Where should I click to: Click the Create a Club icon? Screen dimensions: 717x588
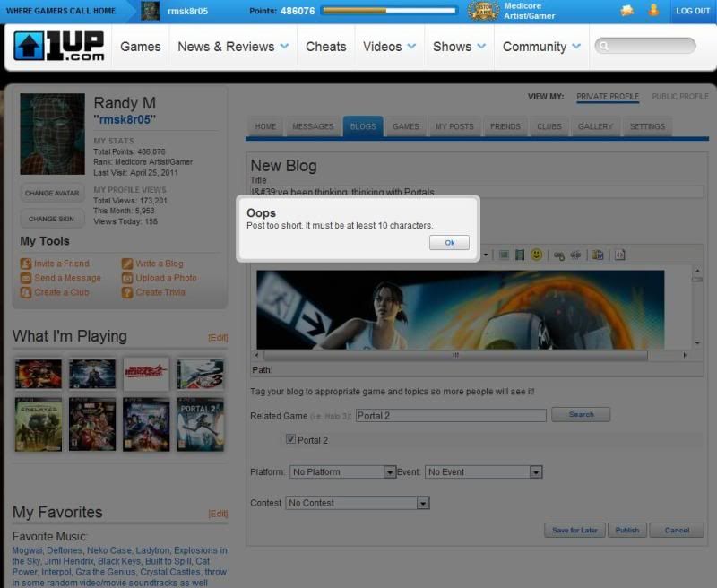[26, 292]
